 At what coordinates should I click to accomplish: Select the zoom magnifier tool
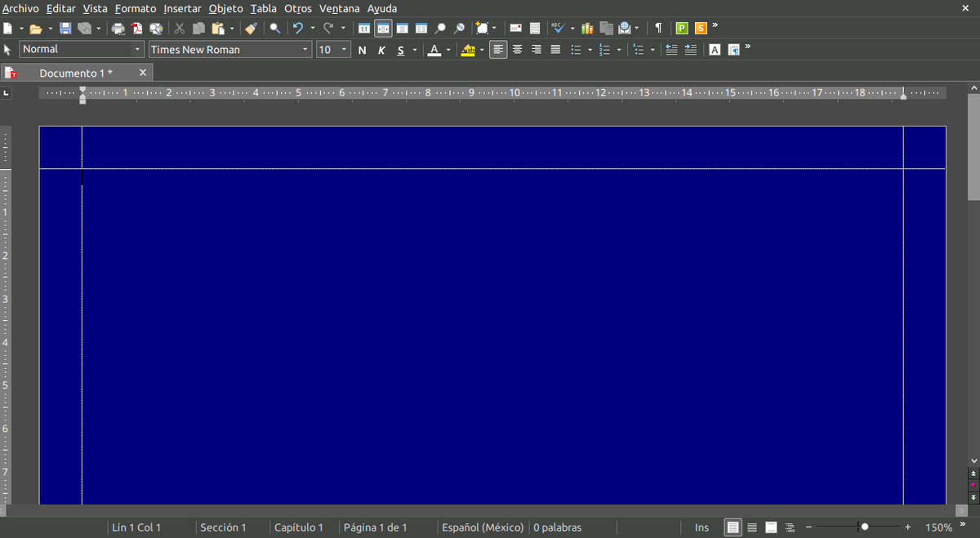[x=440, y=29]
